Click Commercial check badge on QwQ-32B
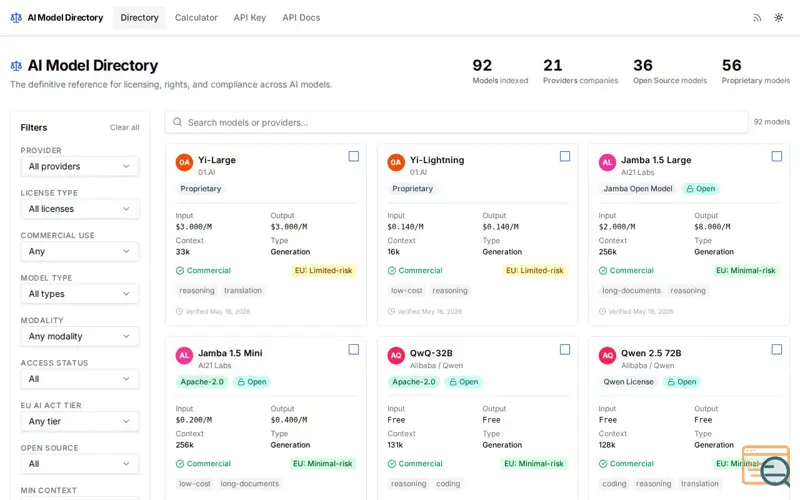This screenshot has height=500, width=800. coord(415,464)
